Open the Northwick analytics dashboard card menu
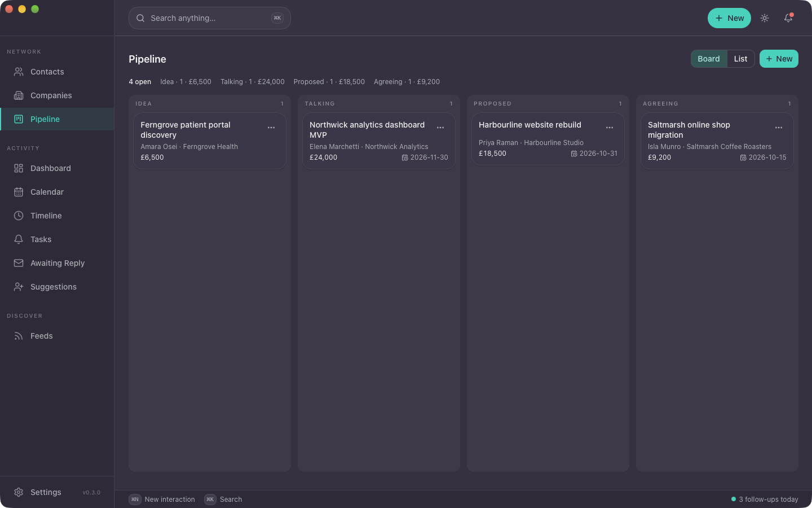812x508 pixels. [x=440, y=128]
